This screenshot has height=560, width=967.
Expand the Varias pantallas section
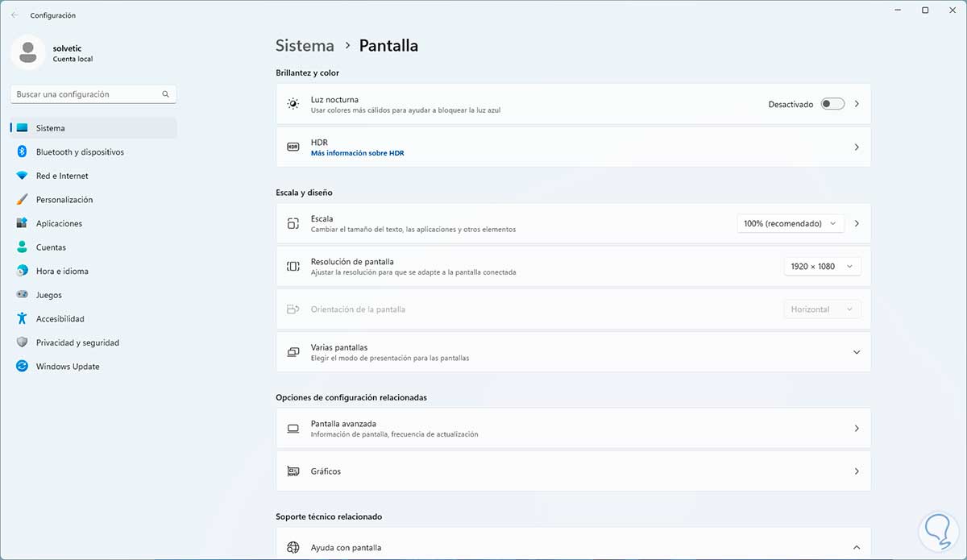pyautogui.click(x=856, y=352)
